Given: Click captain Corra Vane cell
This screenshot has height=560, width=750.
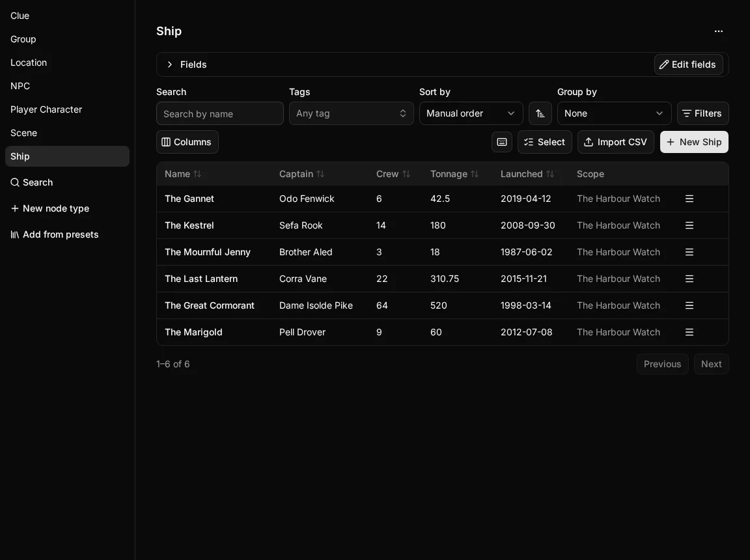Looking at the screenshot, I should (303, 279).
